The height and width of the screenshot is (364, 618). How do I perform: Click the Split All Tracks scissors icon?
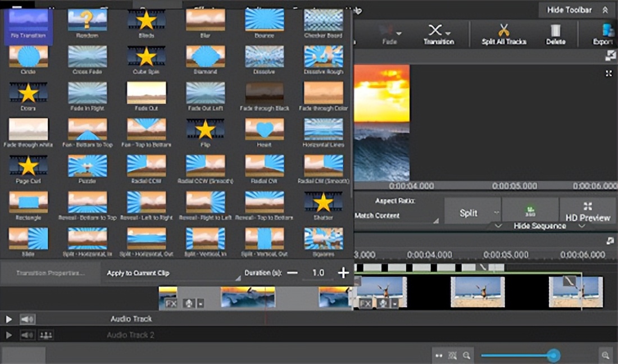503,30
